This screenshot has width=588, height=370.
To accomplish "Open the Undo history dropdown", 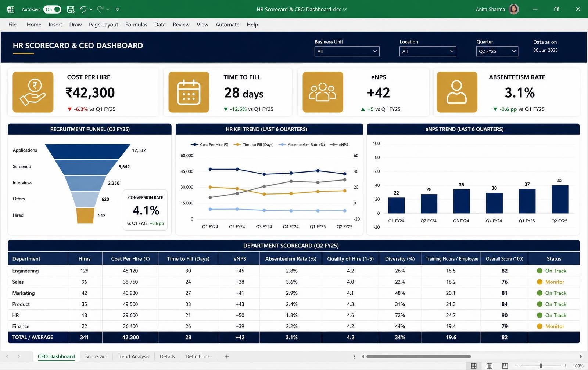I will (x=91, y=10).
